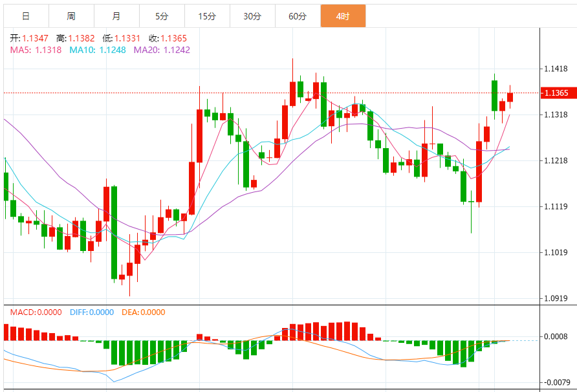Switch to the 月 monthly chart tab
This screenshot has width=577, height=392.
(116, 16)
